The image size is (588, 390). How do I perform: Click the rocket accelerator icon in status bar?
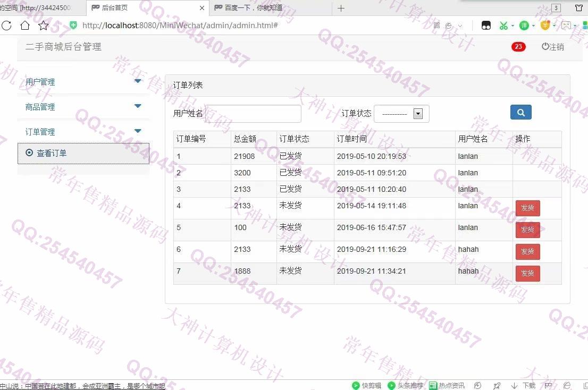click(497, 386)
